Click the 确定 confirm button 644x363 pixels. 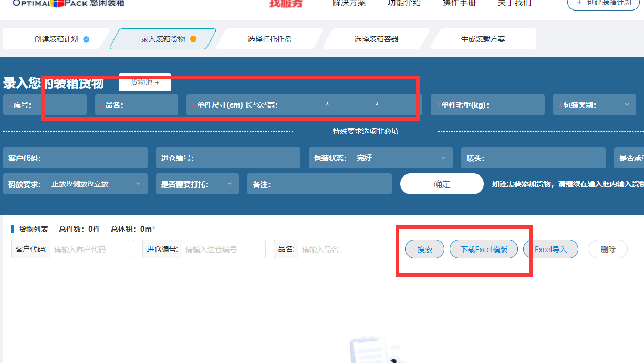(442, 183)
